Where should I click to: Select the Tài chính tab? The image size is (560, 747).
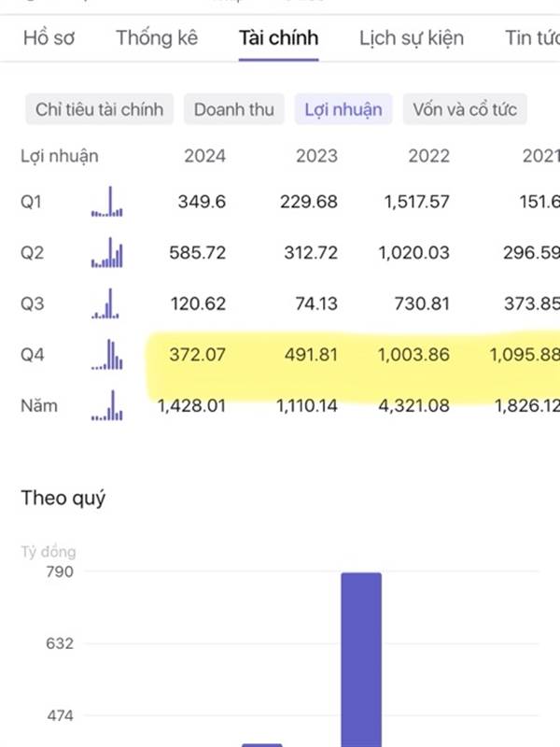tap(278, 38)
